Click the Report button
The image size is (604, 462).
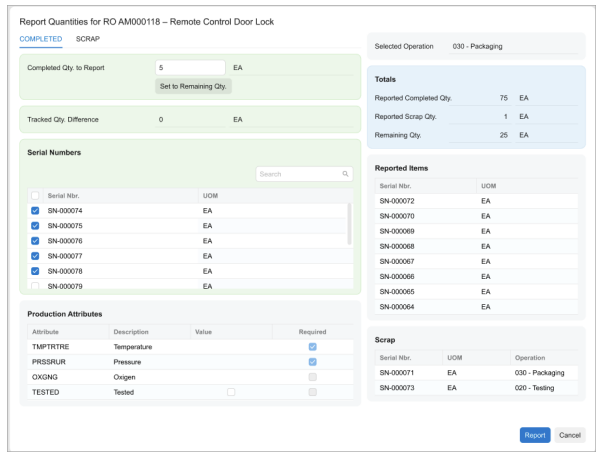click(534, 435)
